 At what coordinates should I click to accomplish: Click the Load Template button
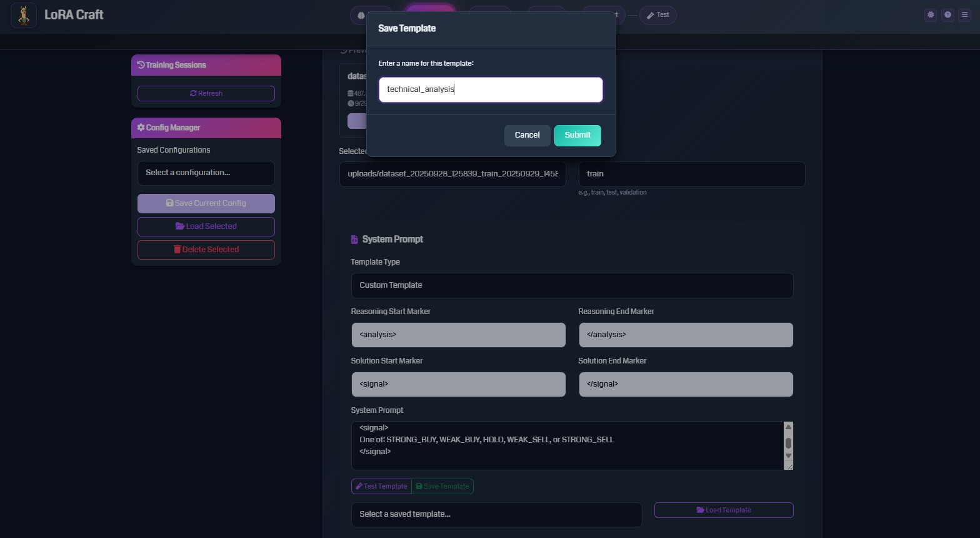tap(723, 510)
